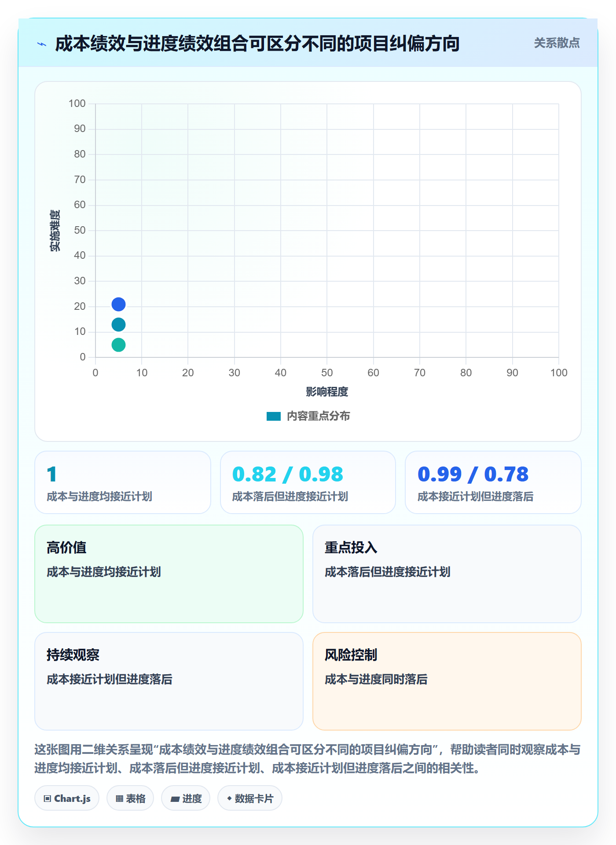
Task: Click the lightning bolt icon in header
Action: (x=42, y=44)
